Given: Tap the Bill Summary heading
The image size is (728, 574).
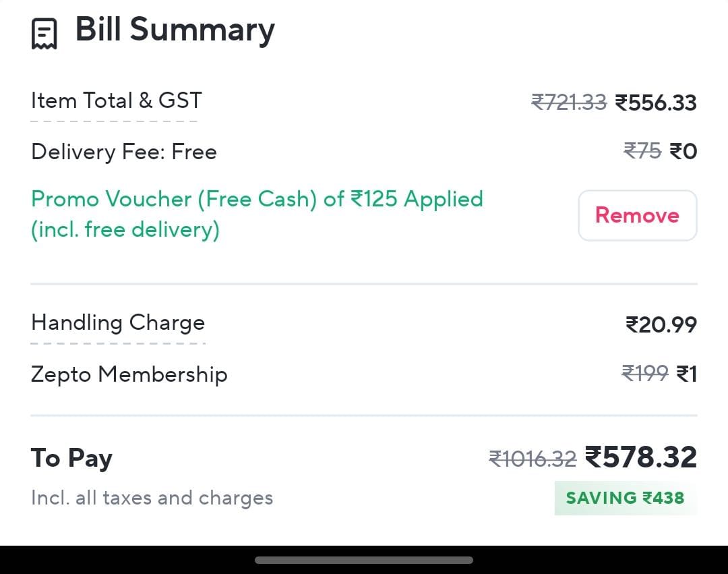Looking at the screenshot, I should [x=175, y=30].
